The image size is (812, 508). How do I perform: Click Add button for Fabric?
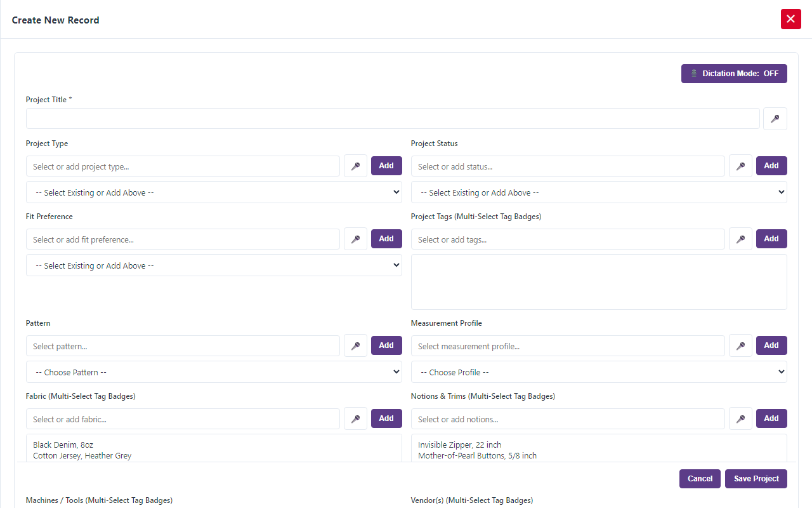pos(386,418)
